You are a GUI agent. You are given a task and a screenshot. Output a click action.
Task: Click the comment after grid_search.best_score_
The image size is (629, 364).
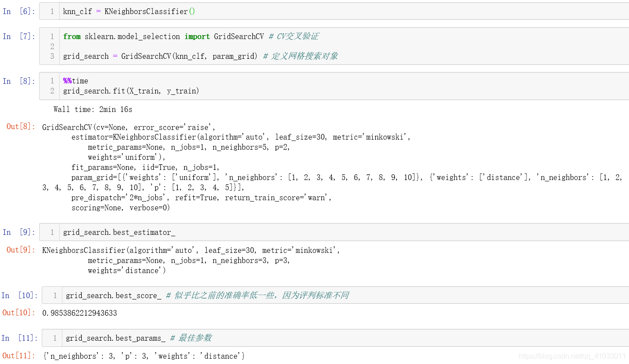(257, 296)
